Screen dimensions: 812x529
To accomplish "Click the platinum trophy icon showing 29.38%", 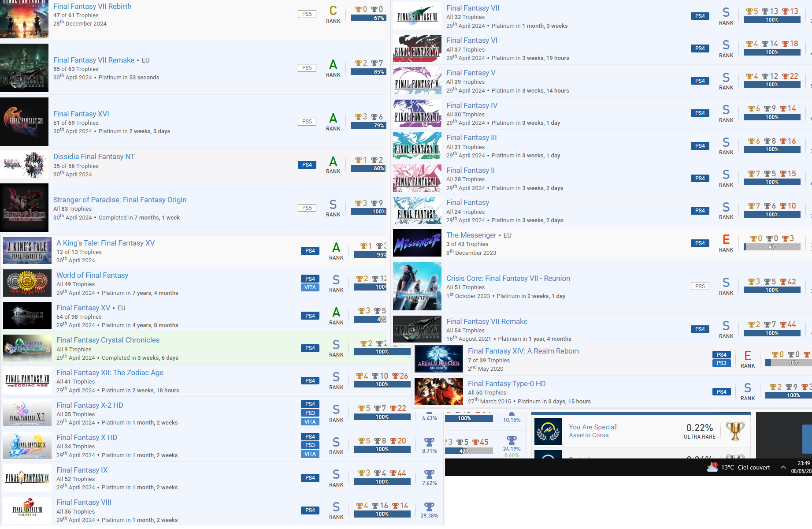I will [429, 507].
